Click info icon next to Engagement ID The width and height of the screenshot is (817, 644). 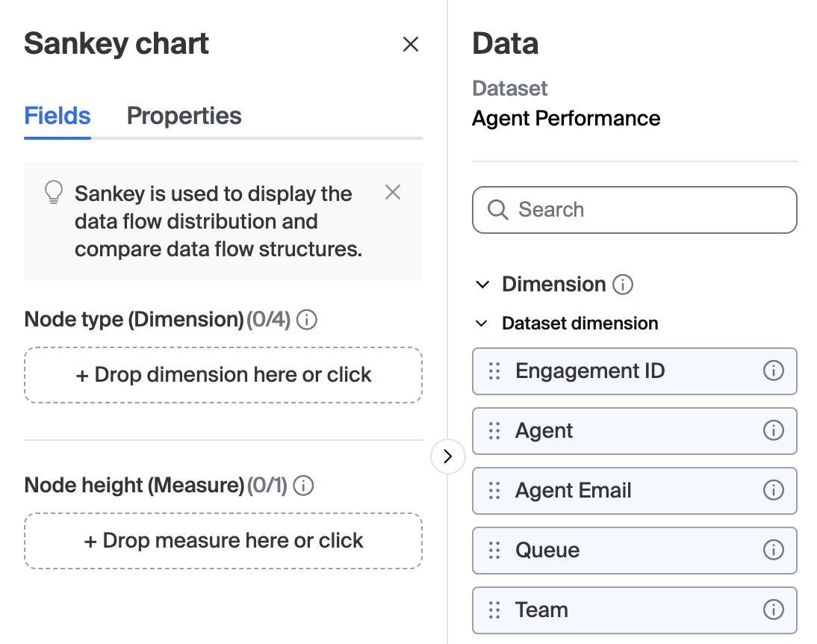[x=773, y=371]
